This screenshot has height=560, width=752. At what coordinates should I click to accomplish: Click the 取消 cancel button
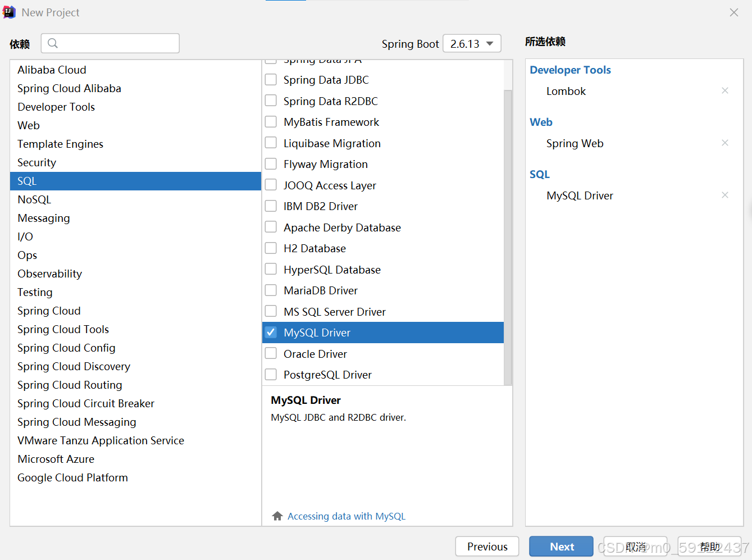point(635,547)
